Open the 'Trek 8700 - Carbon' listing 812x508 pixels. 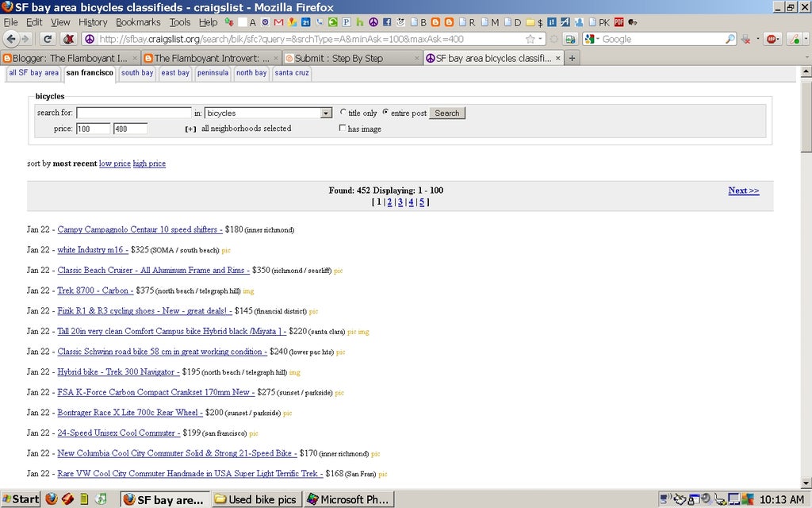point(95,291)
